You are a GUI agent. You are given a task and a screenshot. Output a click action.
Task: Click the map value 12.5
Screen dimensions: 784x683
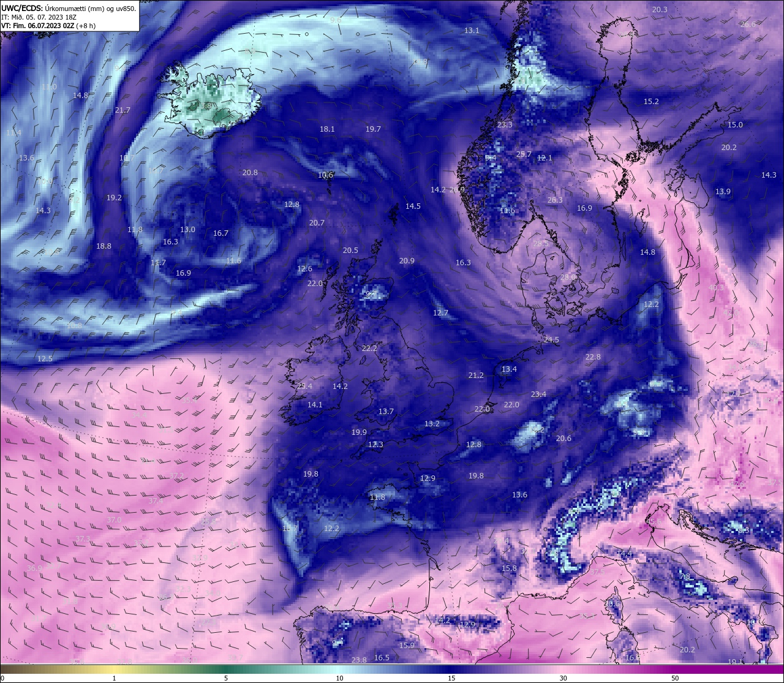[x=45, y=359]
